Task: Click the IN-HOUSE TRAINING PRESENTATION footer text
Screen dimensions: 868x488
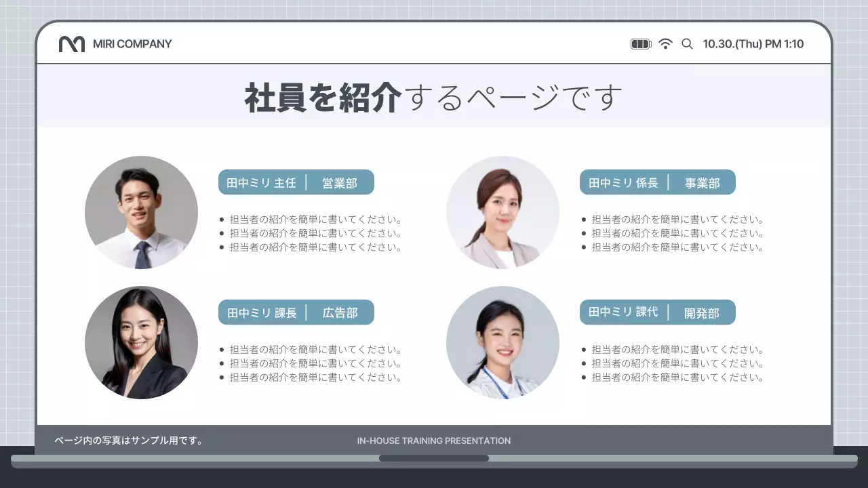Action: tap(434, 441)
